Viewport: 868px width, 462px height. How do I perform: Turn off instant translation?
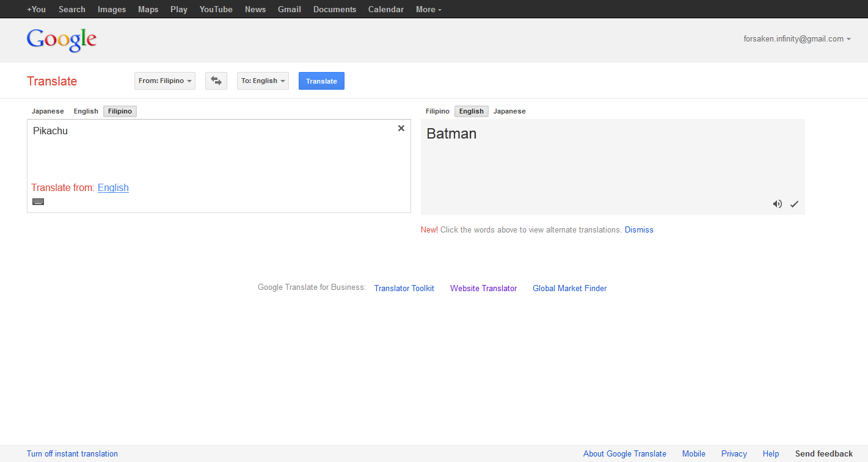pyautogui.click(x=72, y=453)
